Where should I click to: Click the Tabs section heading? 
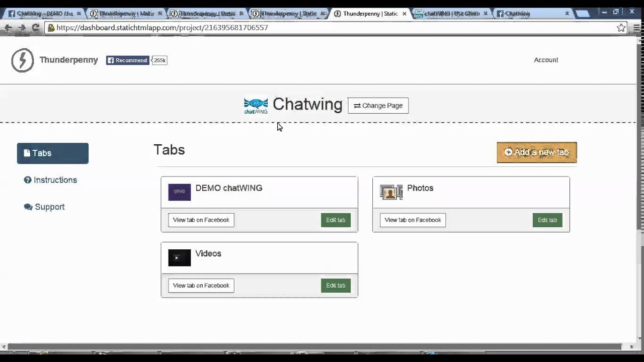[169, 150]
